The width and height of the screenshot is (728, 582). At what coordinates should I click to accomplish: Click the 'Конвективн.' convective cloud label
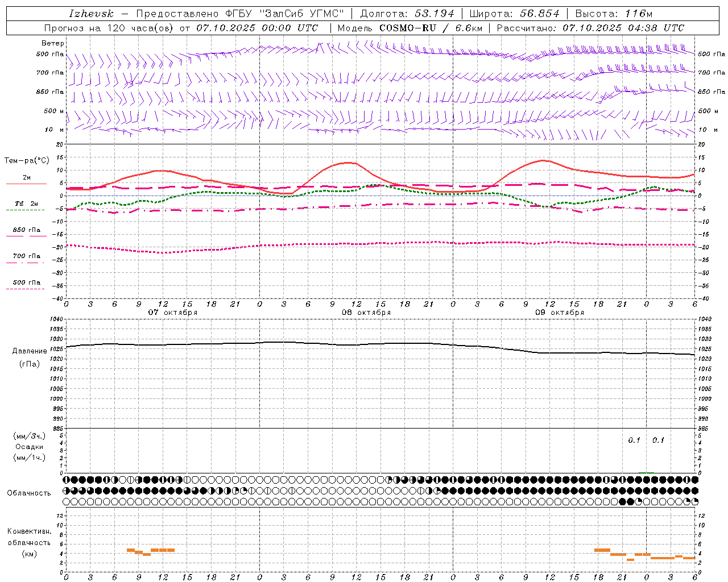click(29, 531)
